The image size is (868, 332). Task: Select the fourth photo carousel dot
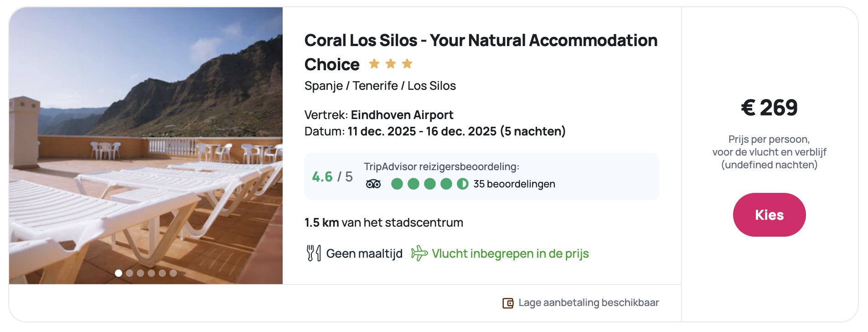[151, 273]
